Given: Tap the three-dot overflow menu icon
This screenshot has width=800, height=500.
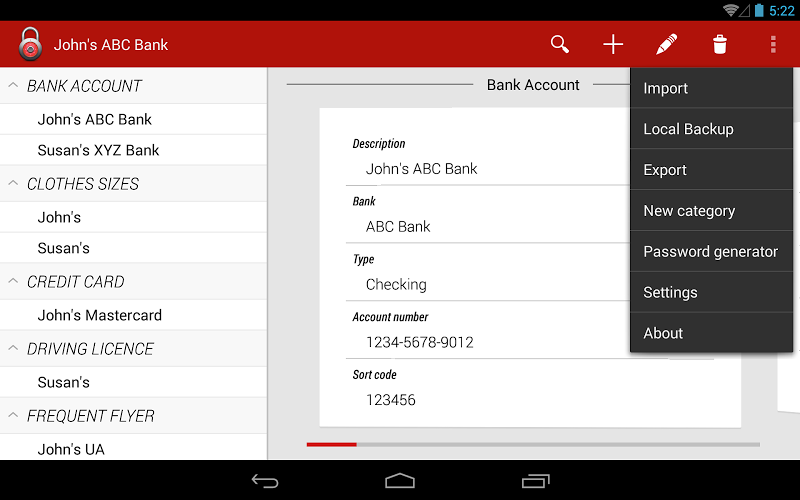Looking at the screenshot, I should click(x=773, y=44).
